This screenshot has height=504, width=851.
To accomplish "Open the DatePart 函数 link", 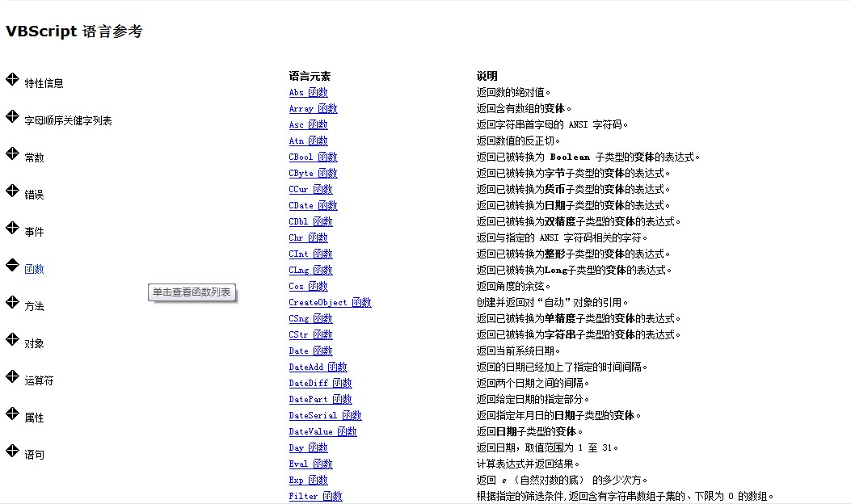I will (x=320, y=399).
